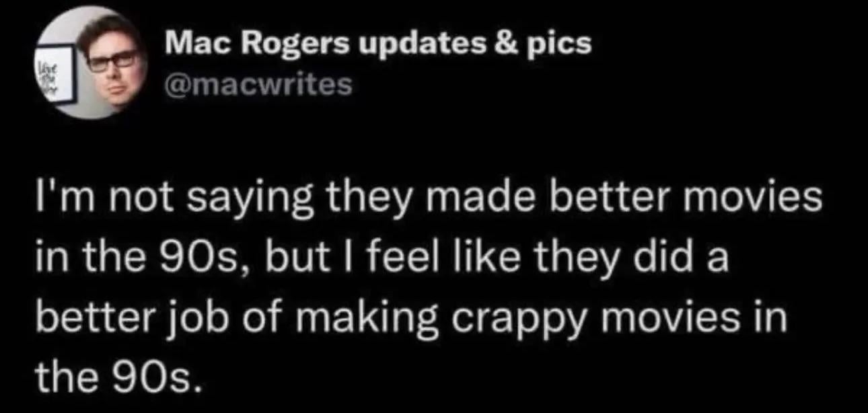This screenshot has height=413, width=868.
Task: Click the display name Mac Rogers updates & pics
Action: pos(379,44)
